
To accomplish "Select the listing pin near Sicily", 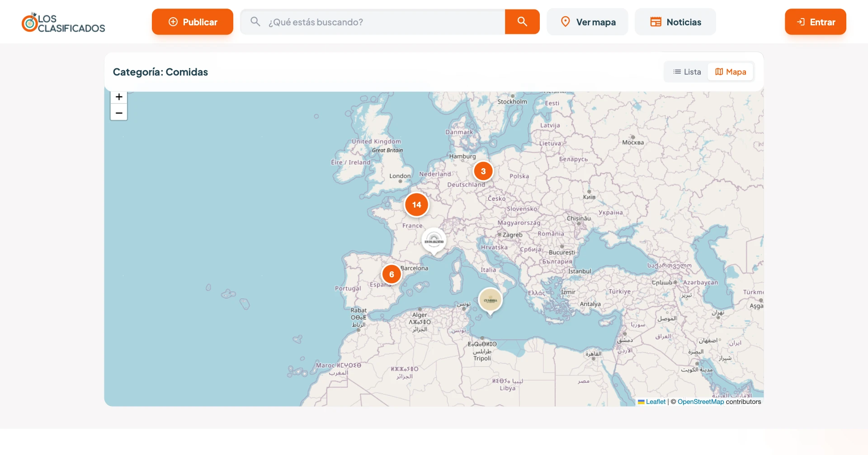I will point(491,300).
